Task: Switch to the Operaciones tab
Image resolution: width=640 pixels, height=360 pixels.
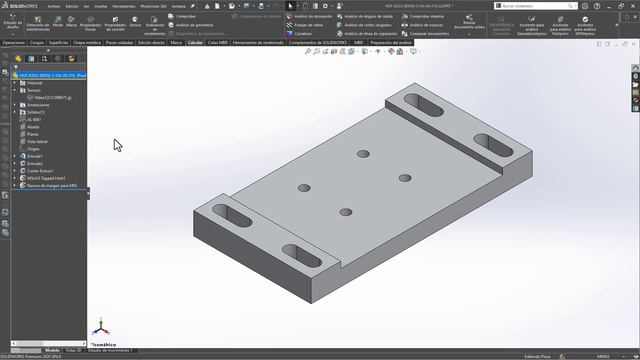Action: pos(13,42)
